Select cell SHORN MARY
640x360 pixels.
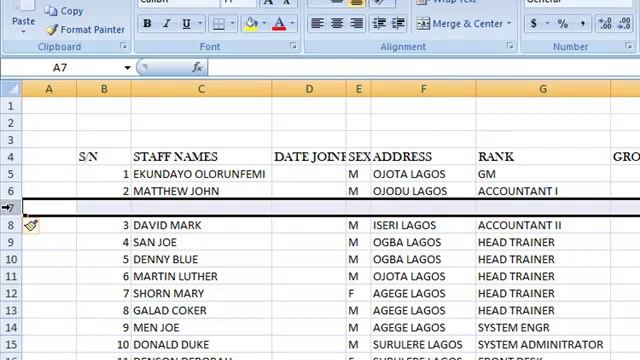tap(201, 293)
